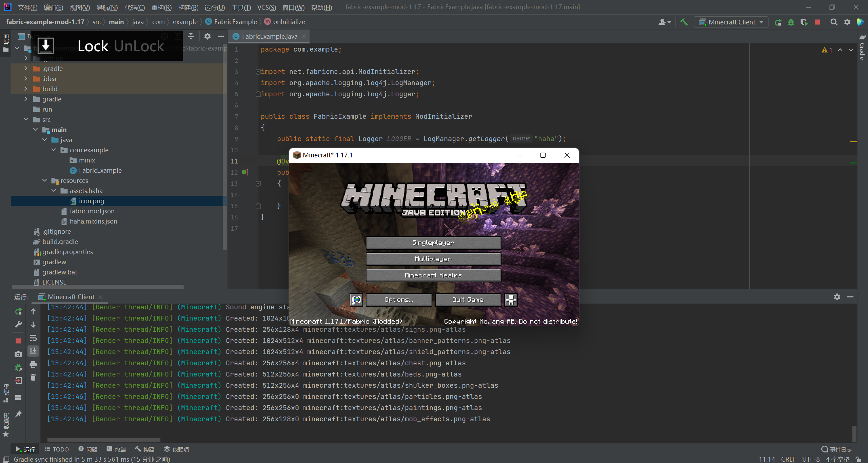Toggle fold on import block line 3
868x463 pixels.
258,72
